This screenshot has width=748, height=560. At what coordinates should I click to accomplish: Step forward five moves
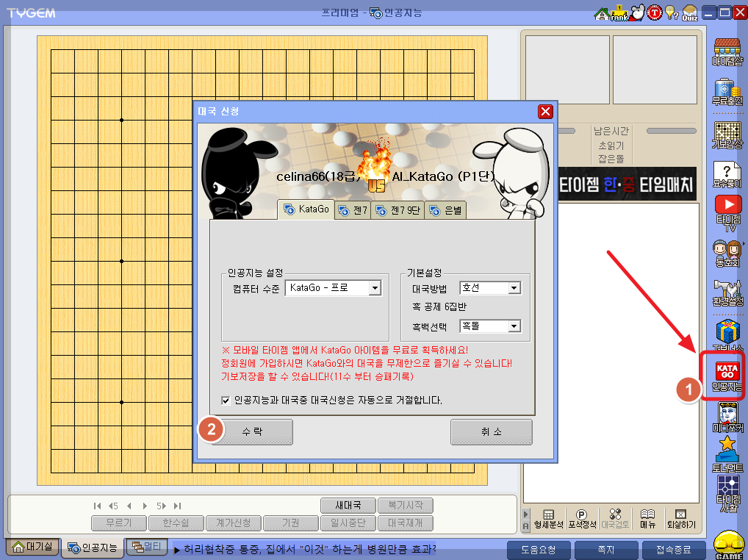(x=161, y=506)
